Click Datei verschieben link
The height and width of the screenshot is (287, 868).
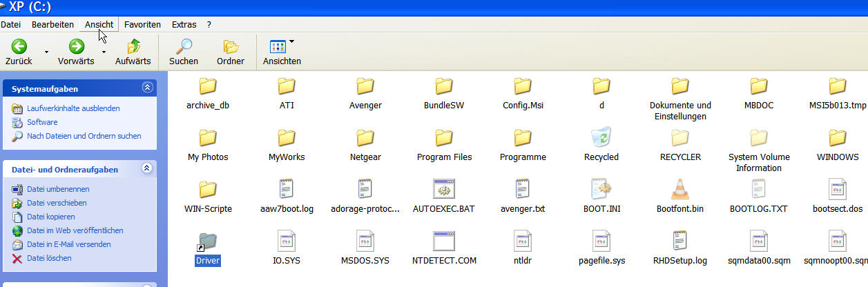click(x=57, y=203)
